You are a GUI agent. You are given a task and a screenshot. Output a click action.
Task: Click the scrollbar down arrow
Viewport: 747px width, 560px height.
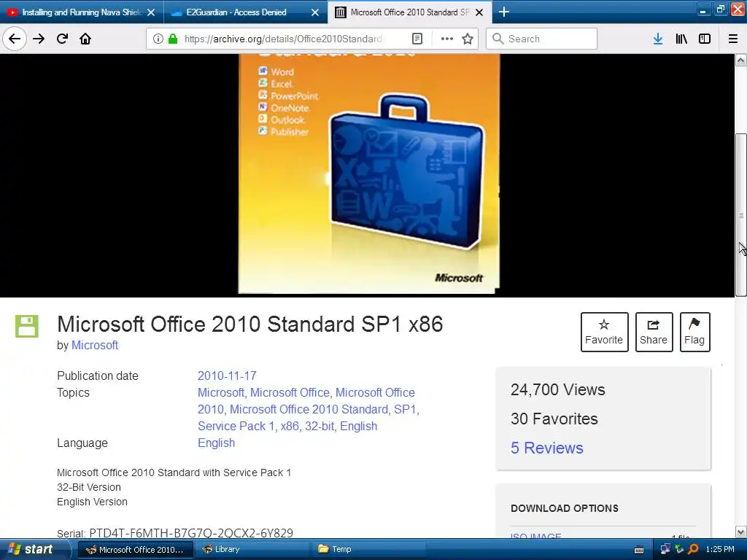[741, 532]
